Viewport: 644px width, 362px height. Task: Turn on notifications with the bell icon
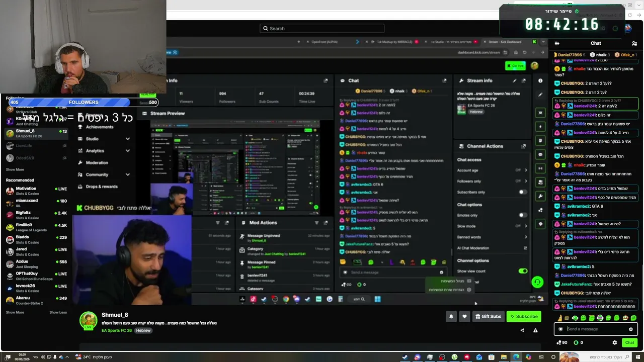pos(451,316)
